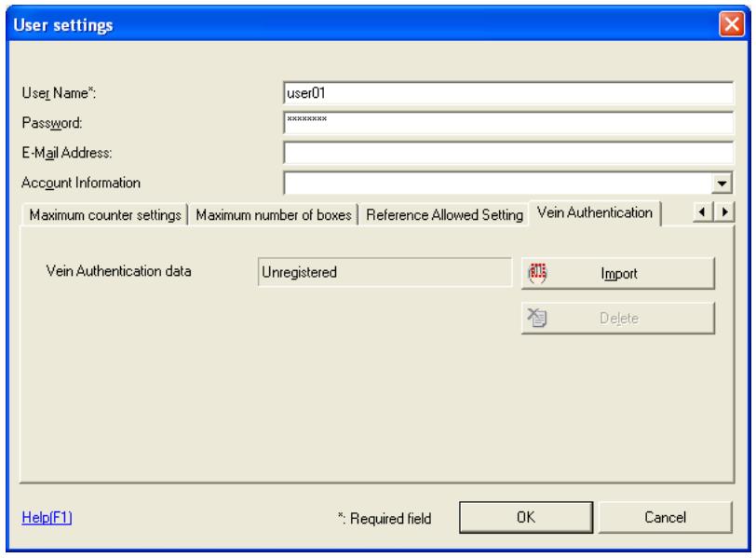756x558 pixels.
Task: Click the Import button text
Action: pyautogui.click(x=618, y=274)
